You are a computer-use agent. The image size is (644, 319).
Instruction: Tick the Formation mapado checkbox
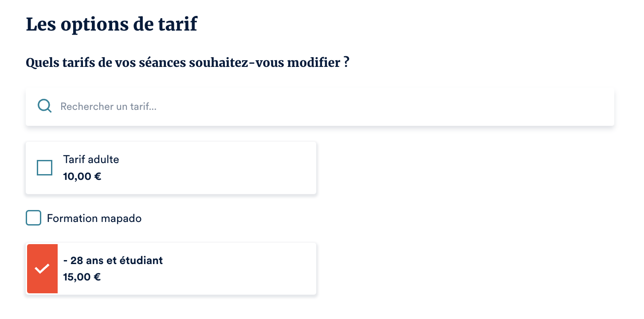click(x=33, y=218)
